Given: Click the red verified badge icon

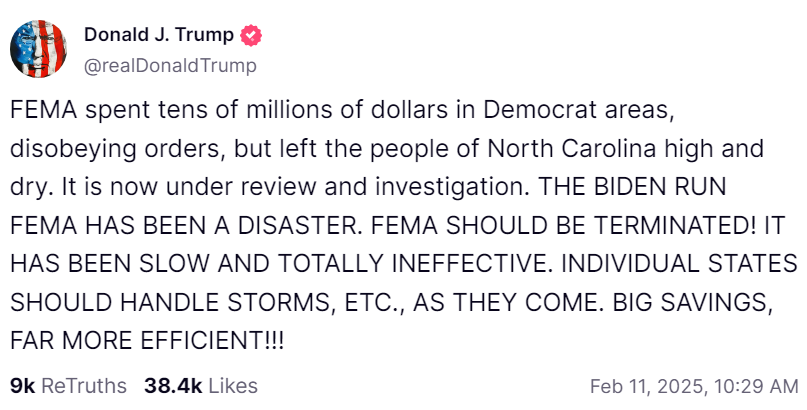Looking at the screenshot, I should point(254,36).
